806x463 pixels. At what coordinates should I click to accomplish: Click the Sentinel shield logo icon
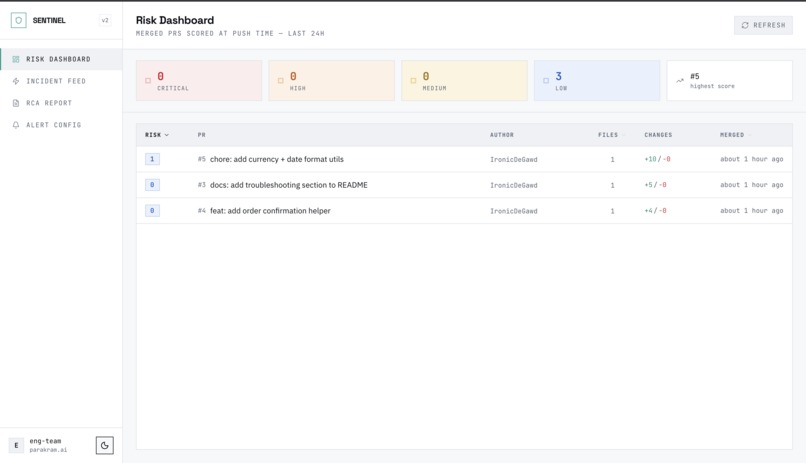(x=19, y=20)
